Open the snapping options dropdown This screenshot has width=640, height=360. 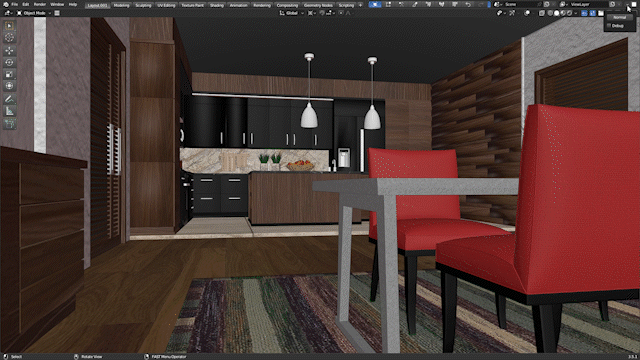tap(331, 13)
